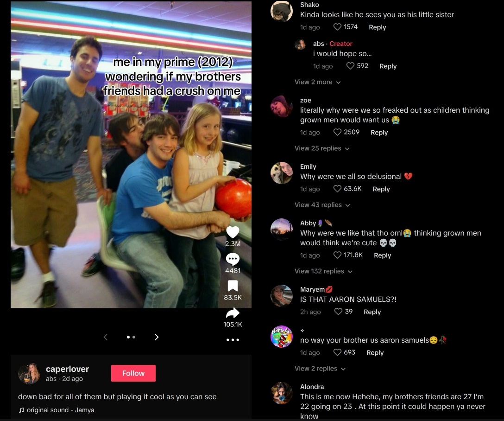Select the second slide indicator dot

134,337
